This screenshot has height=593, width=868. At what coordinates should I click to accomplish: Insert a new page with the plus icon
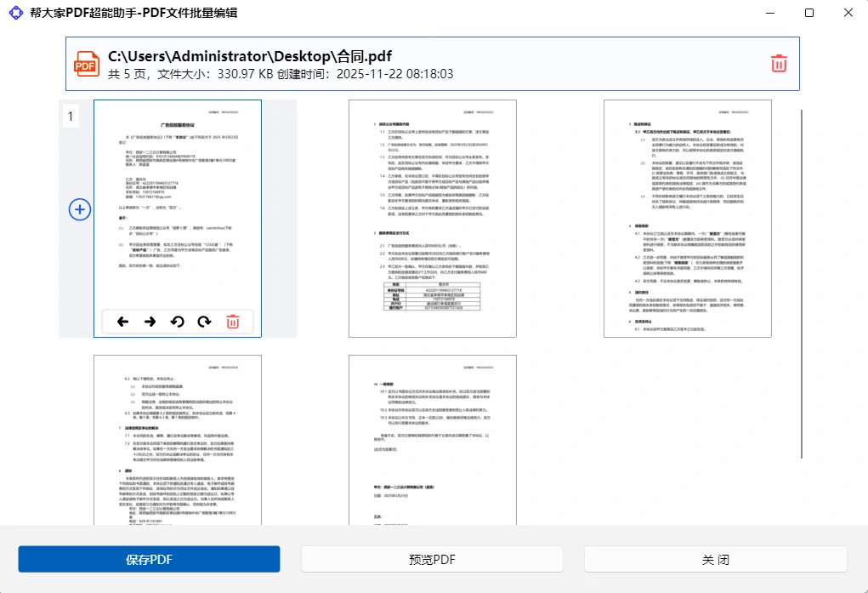[79, 209]
